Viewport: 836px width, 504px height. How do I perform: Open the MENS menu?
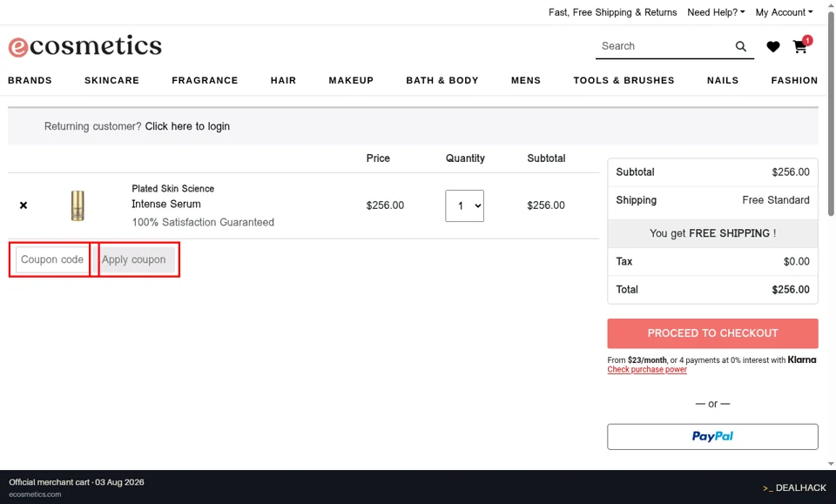coord(526,80)
